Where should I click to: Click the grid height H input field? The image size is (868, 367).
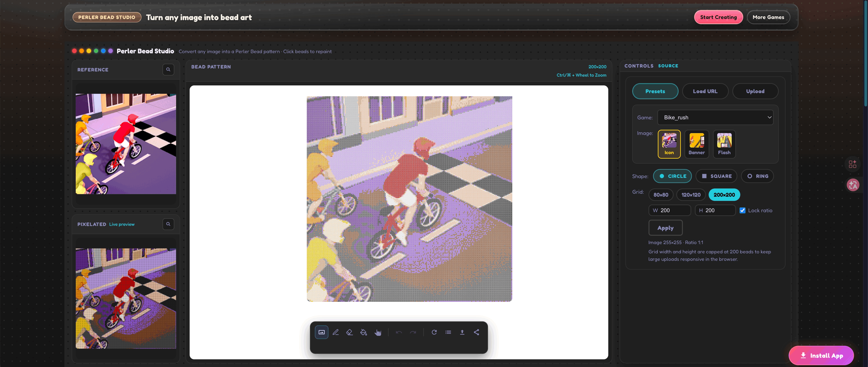pos(715,210)
